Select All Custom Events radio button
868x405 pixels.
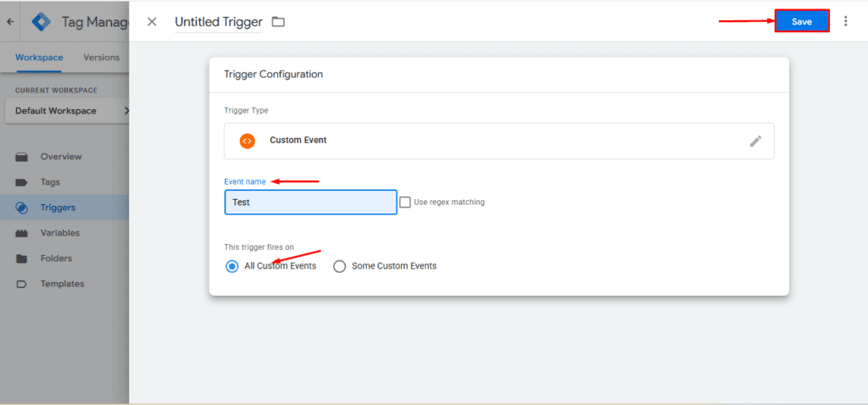232,266
